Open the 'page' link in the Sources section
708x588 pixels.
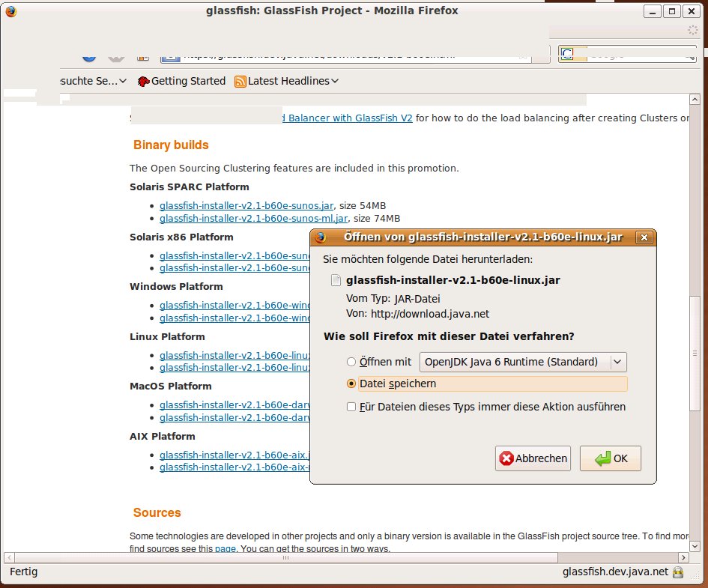226,549
